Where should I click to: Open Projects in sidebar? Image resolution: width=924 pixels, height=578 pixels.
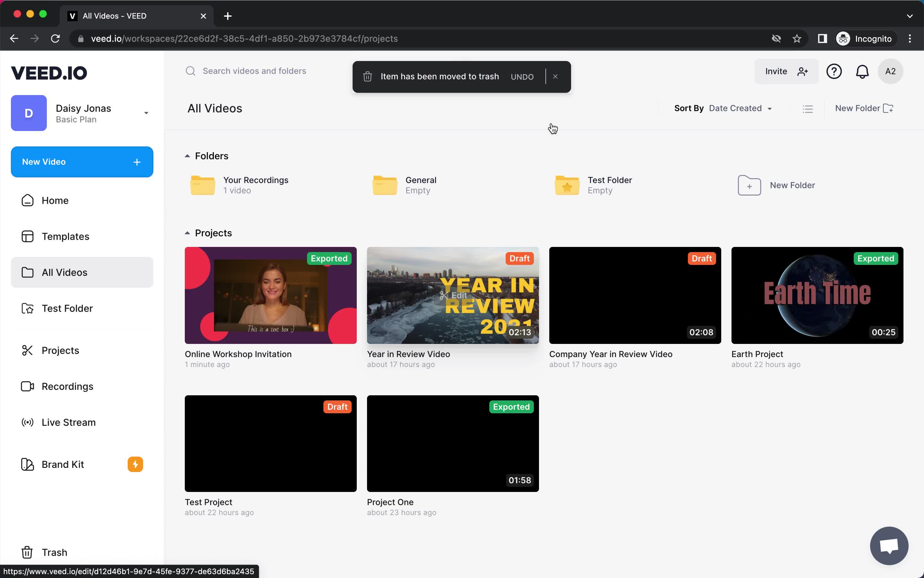[x=82, y=351]
